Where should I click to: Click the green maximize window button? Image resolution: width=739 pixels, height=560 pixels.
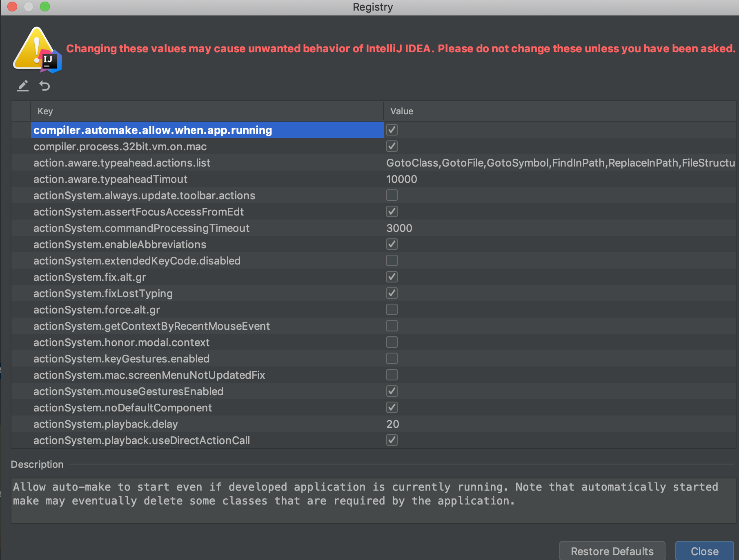pyautogui.click(x=45, y=7)
